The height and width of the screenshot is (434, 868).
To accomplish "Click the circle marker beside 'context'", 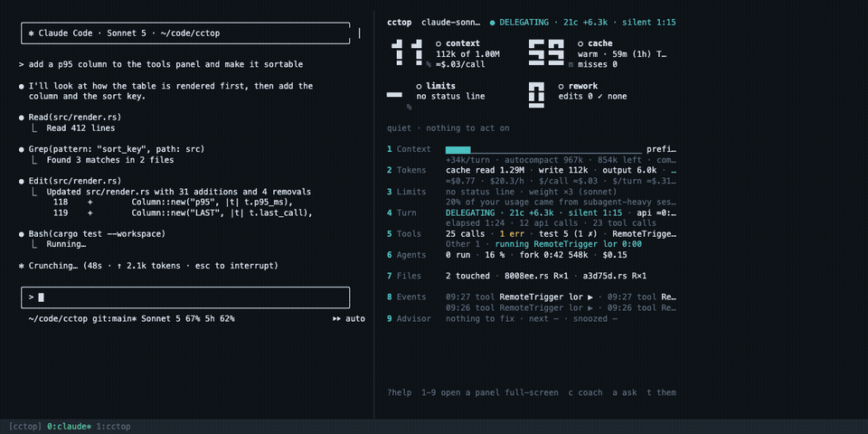I will tap(439, 43).
